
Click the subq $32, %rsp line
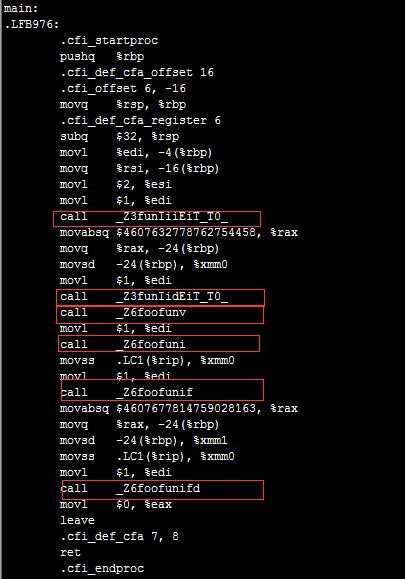(120, 137)
